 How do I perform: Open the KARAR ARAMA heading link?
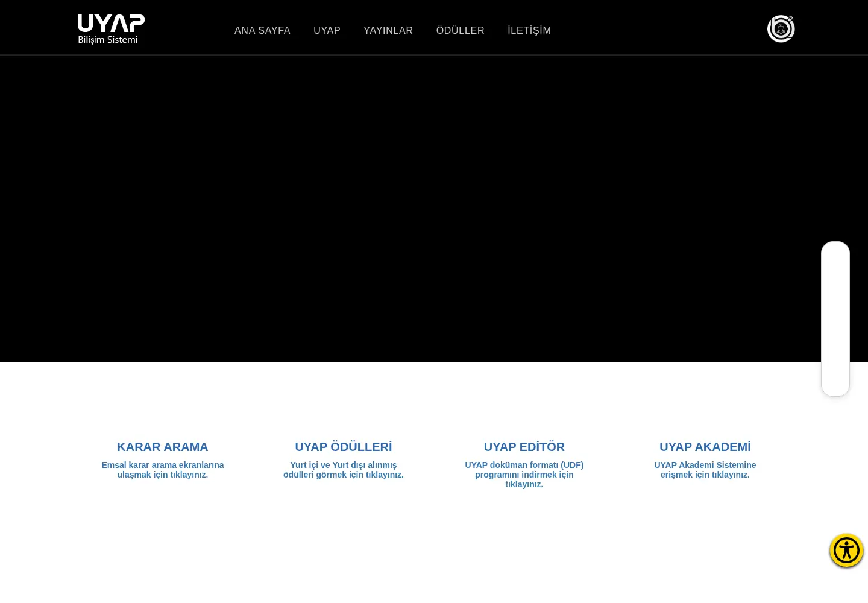click(x=163, y=447)
